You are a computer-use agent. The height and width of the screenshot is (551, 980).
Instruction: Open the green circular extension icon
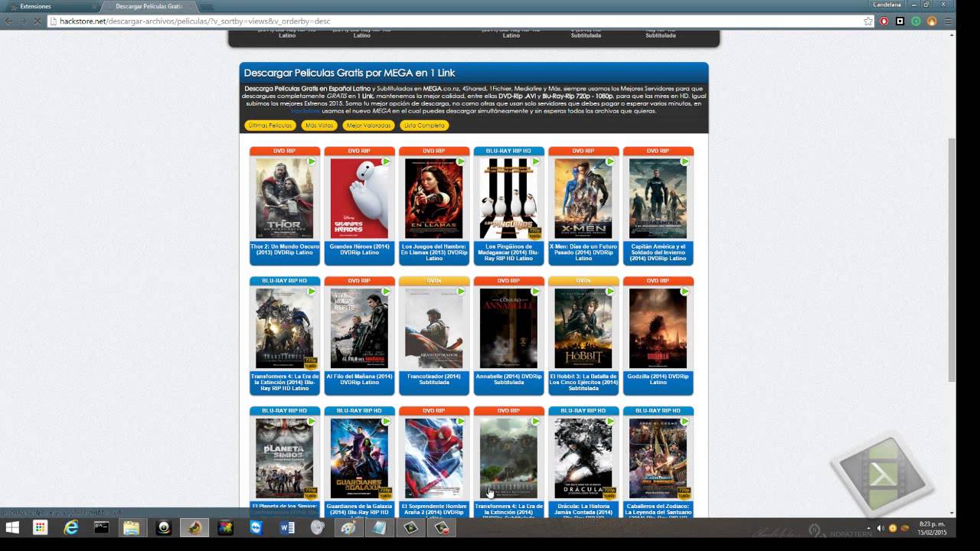[x=916, y=21]
